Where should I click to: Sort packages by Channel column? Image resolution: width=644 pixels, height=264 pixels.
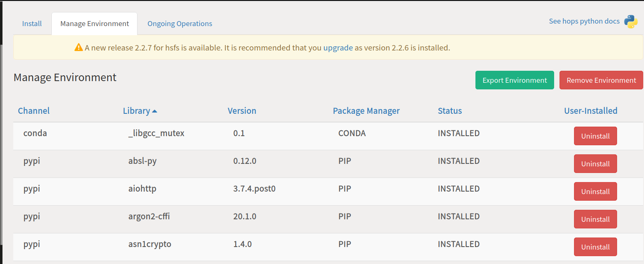tap(34, 110)
